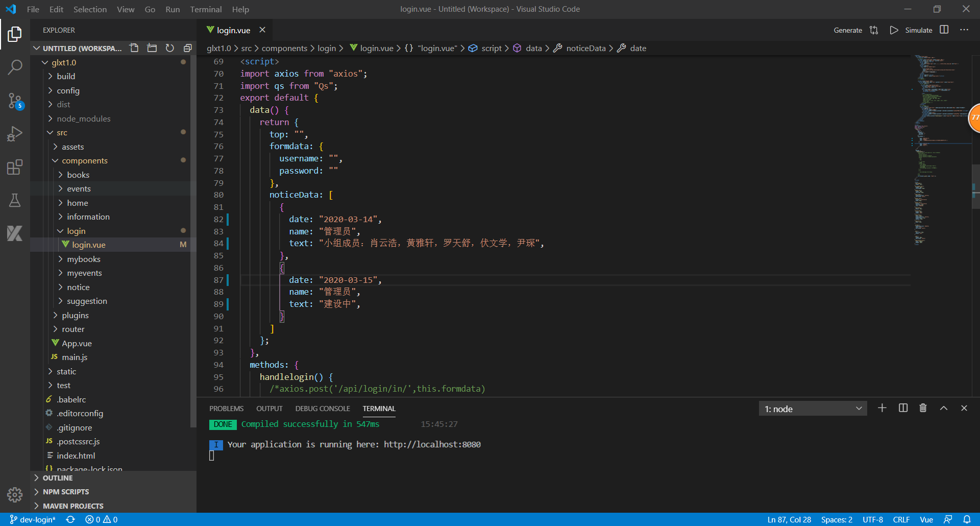Expand the OUTLINE section

click(58, 478)
